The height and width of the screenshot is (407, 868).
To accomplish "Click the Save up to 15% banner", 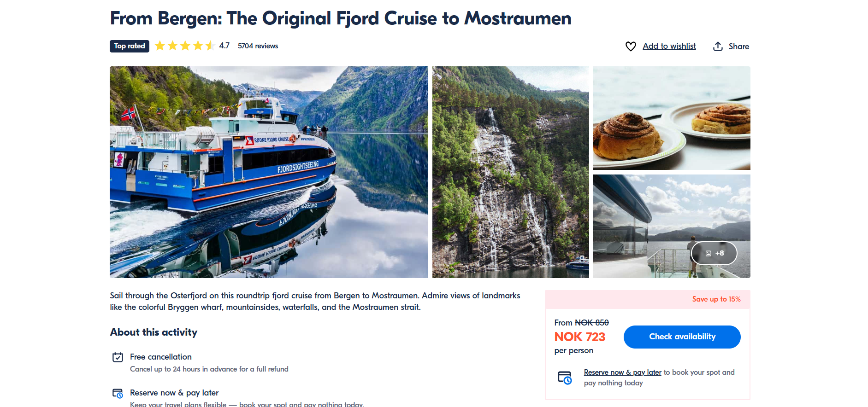I will [x=716, y=299].
